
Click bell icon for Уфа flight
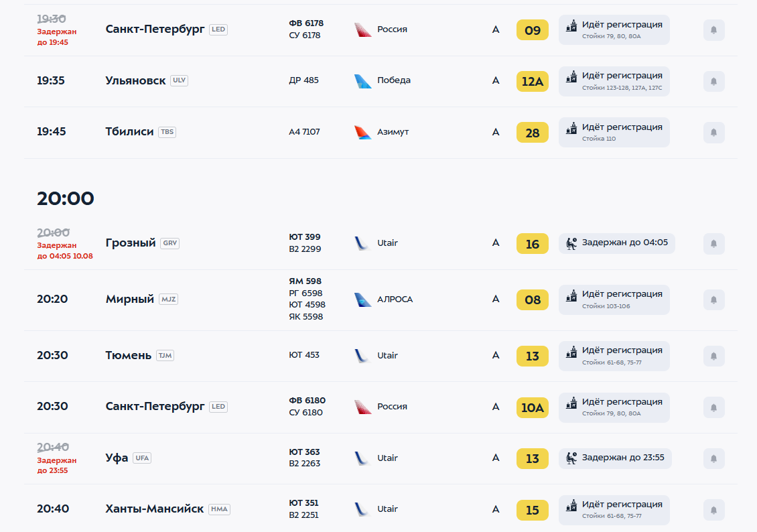(x=713, y=458)
